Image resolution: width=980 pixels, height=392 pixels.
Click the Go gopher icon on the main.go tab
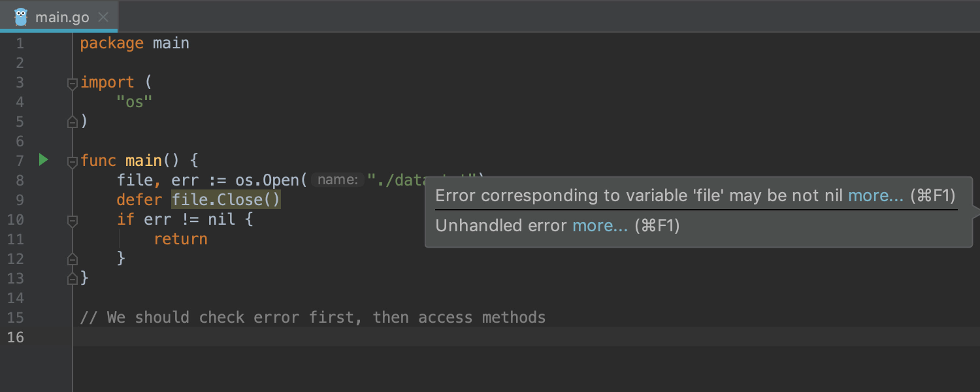pos(21,17)
